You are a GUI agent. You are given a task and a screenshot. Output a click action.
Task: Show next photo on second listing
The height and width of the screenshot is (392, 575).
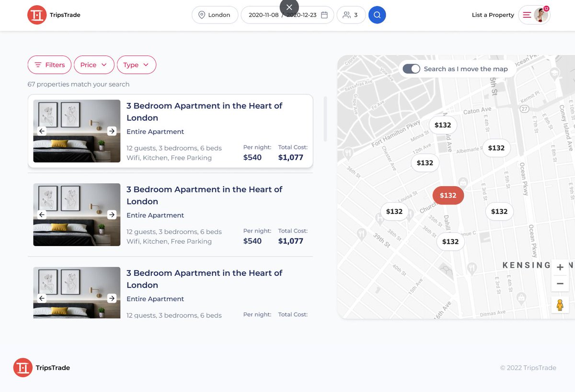pyautogui.click(x=112, y=215)
